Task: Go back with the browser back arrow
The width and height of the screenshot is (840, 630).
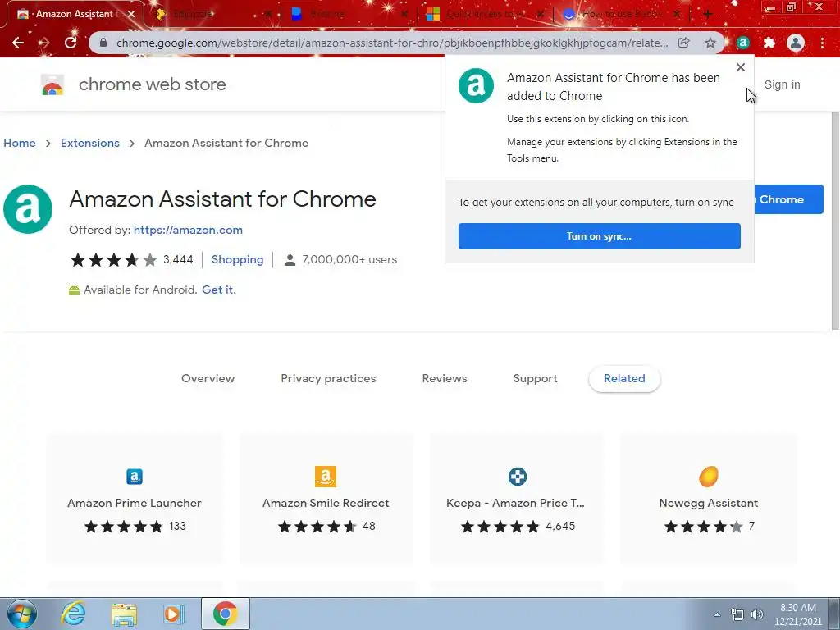Action: point(18,43)
